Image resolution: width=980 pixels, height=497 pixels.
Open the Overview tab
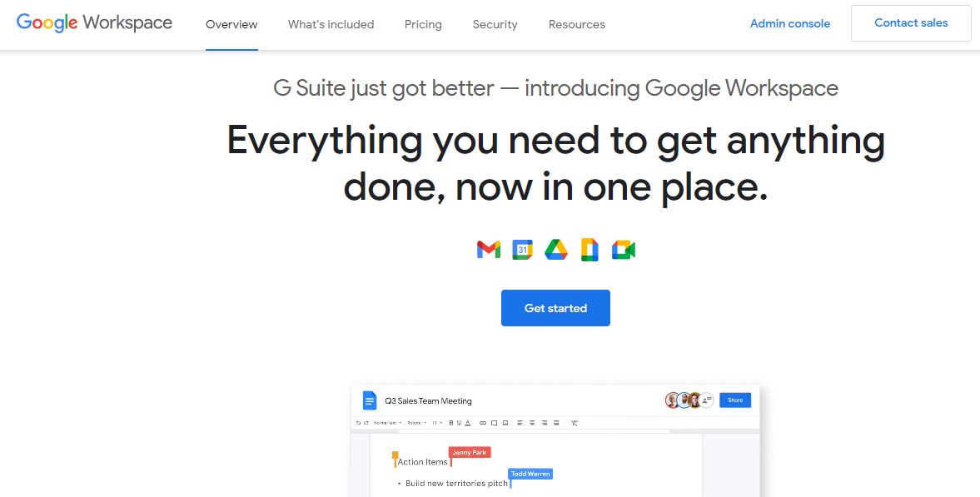point(231,25)
